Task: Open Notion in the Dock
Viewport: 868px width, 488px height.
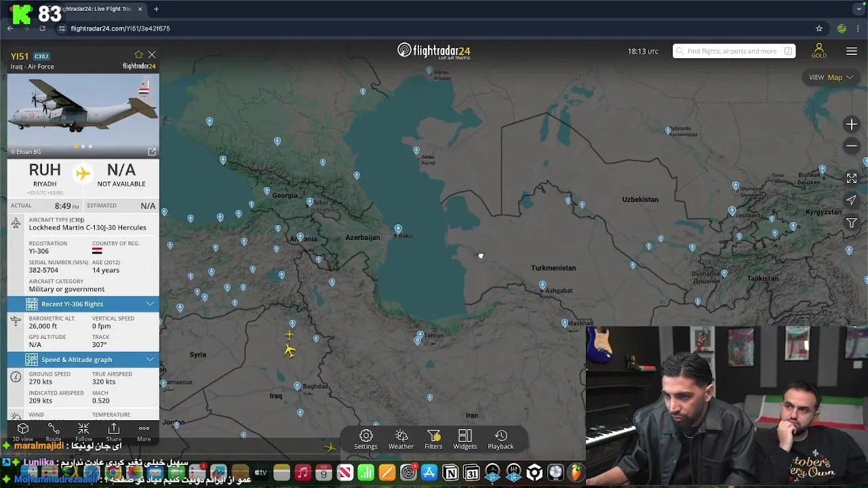Action: point(450,472)
